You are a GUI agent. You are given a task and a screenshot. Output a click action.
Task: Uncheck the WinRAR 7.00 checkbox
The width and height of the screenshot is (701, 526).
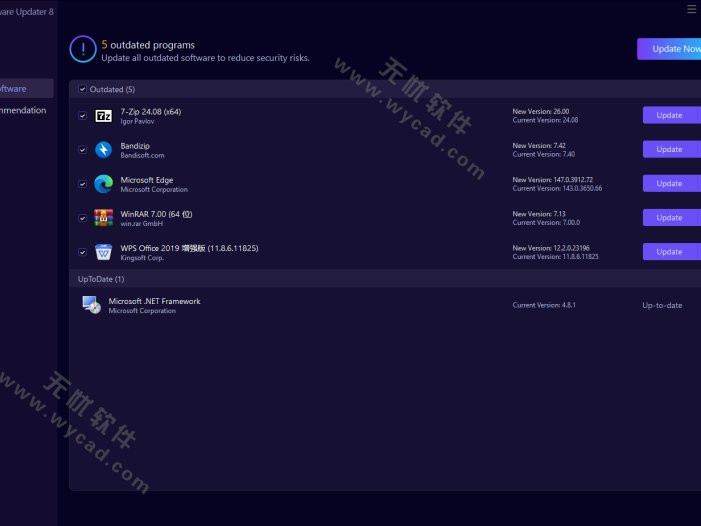point(83,218)
